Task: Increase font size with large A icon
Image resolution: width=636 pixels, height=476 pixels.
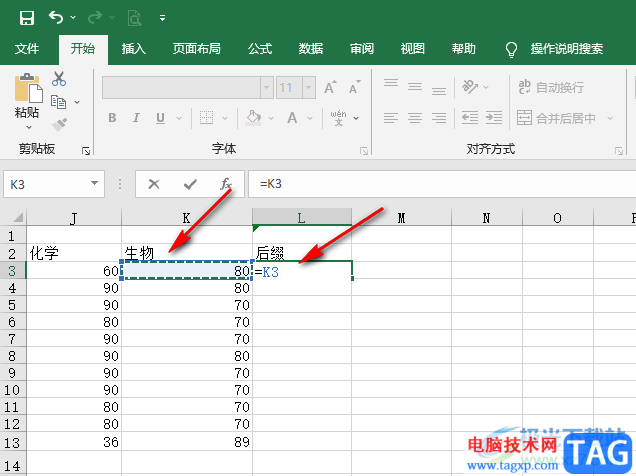Action: coord(331,87)
